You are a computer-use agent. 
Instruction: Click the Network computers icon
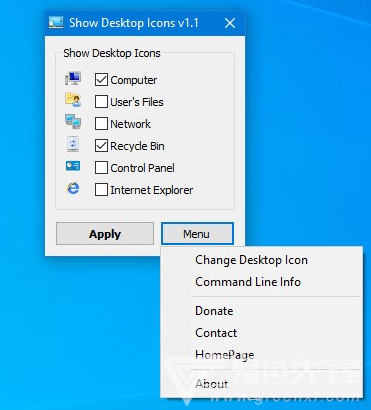73,122
